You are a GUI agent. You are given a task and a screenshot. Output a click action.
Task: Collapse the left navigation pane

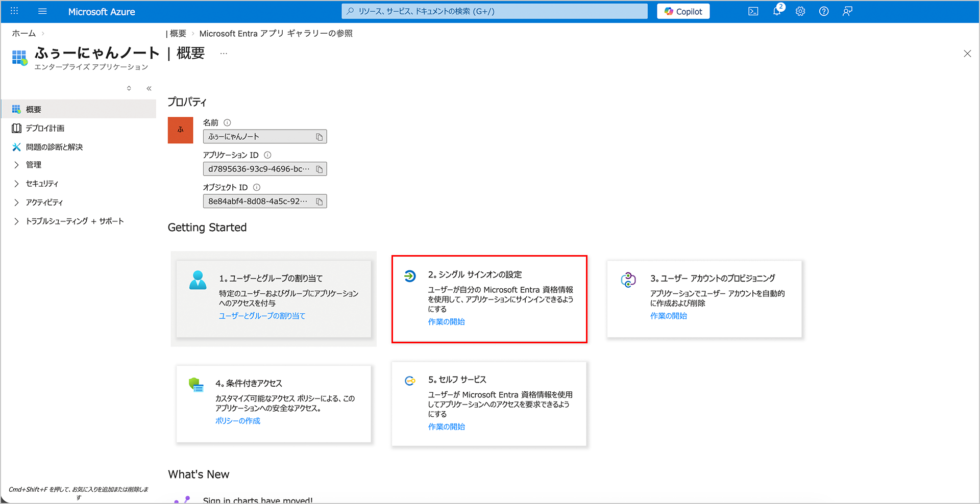point(149,88)
